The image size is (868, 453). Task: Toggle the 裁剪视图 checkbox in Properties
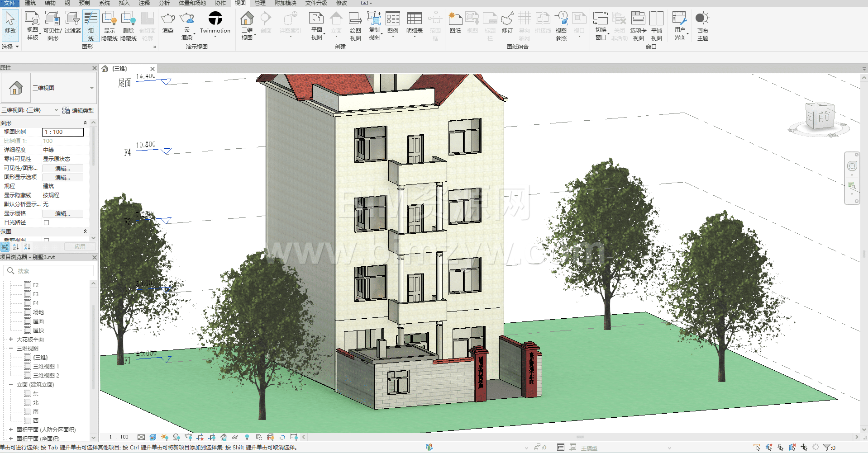coord(46,240)
